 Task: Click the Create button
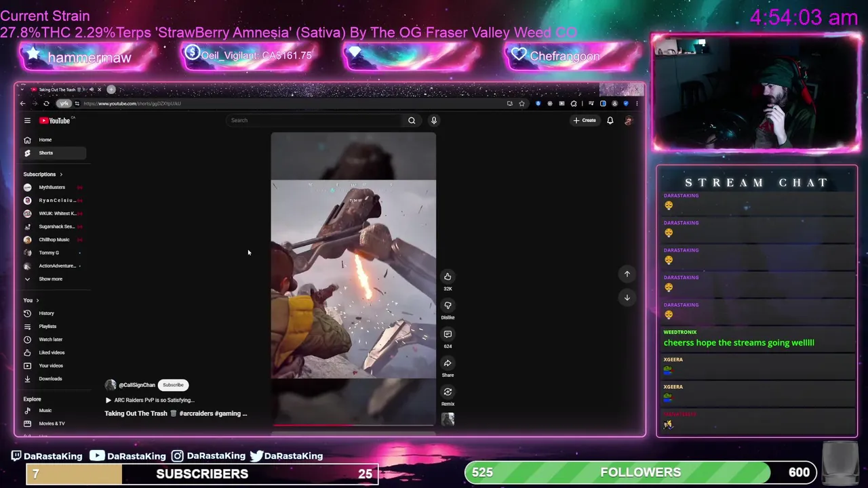pos(585,121)
